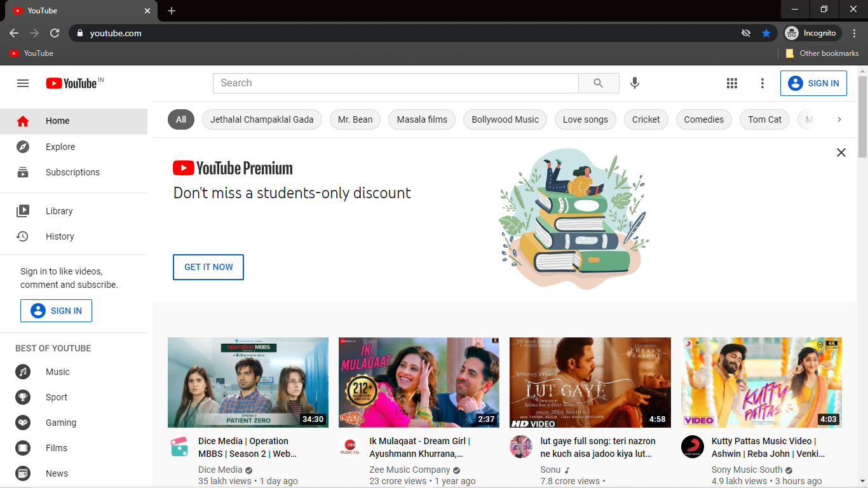868x488 pixels.
Task: Go back in browser
Action: pos(14,33)
